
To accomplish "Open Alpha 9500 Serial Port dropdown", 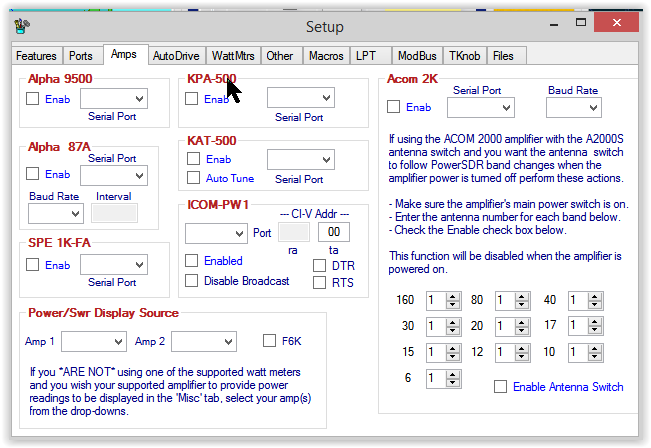I will point(114,98).
